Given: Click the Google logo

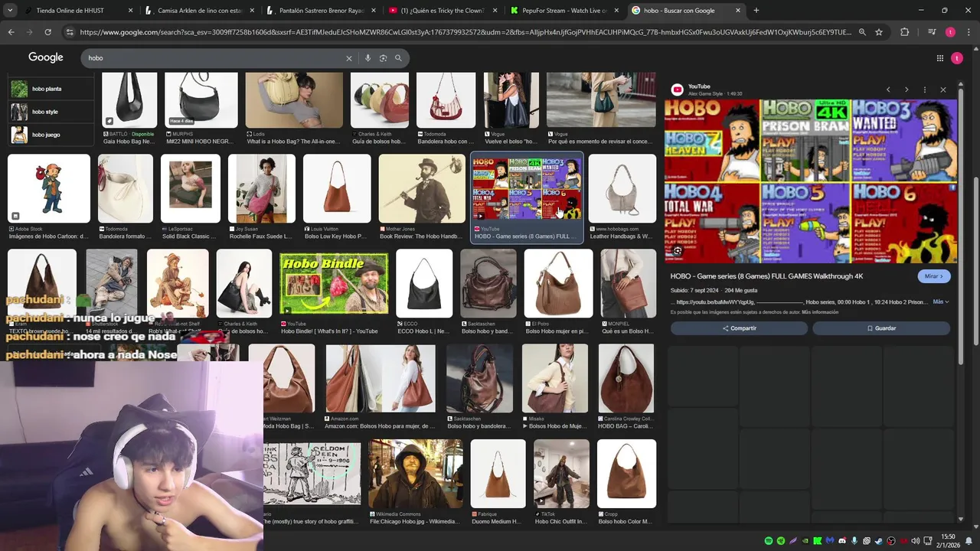Looking at the screenshot, I should 46,57.
